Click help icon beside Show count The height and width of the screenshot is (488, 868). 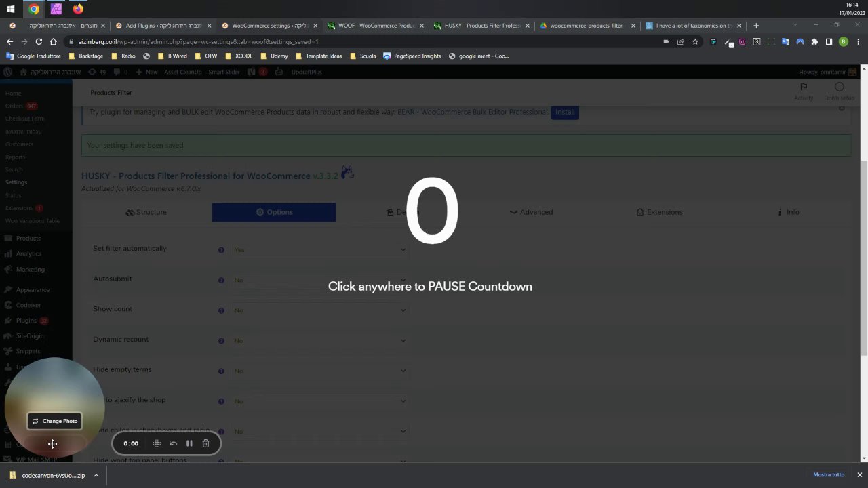(x=221, y=310)
